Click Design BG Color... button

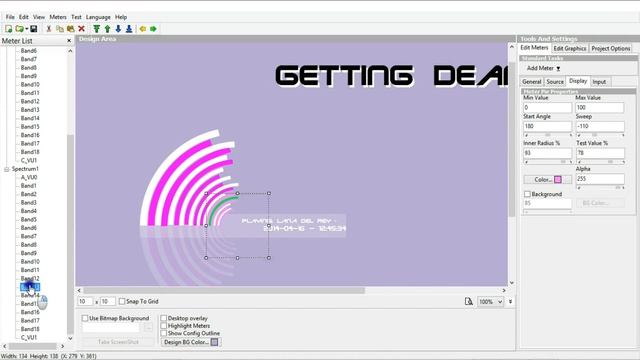[191, 342]
